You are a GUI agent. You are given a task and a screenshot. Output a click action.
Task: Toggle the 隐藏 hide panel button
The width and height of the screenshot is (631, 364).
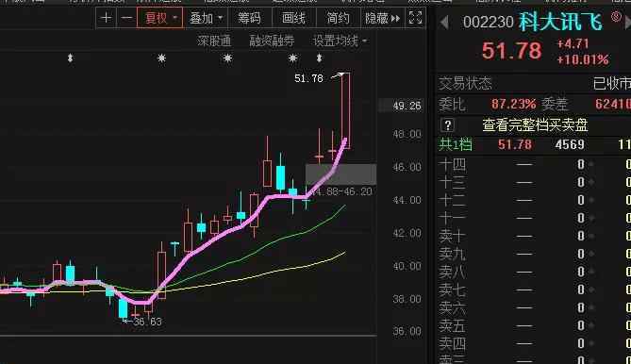(382, 18)
